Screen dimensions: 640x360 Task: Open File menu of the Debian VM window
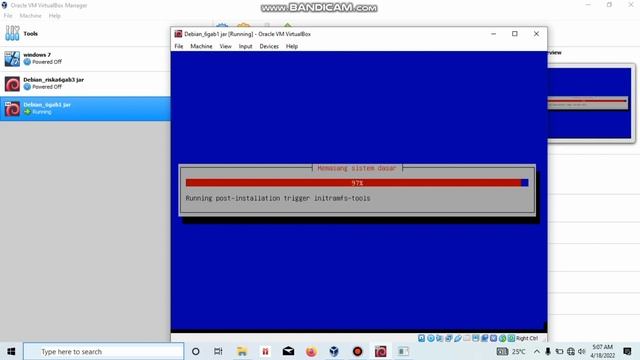coord(179,46)
